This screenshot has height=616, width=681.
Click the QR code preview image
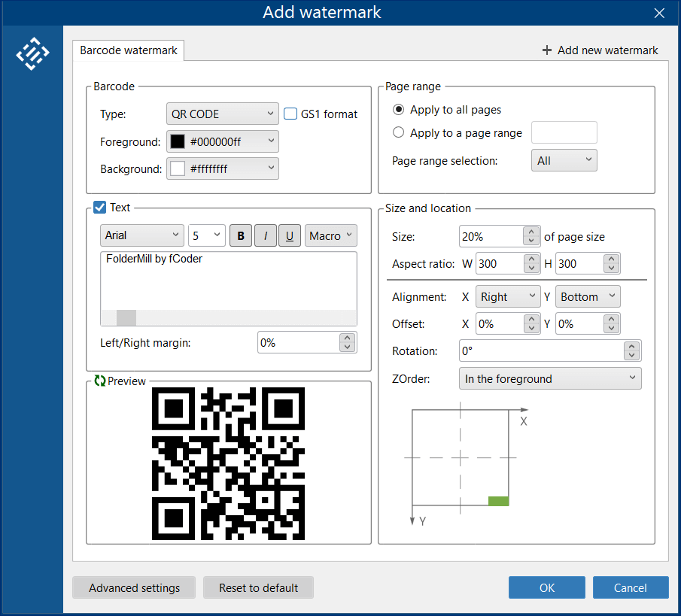tap(228, 463)
